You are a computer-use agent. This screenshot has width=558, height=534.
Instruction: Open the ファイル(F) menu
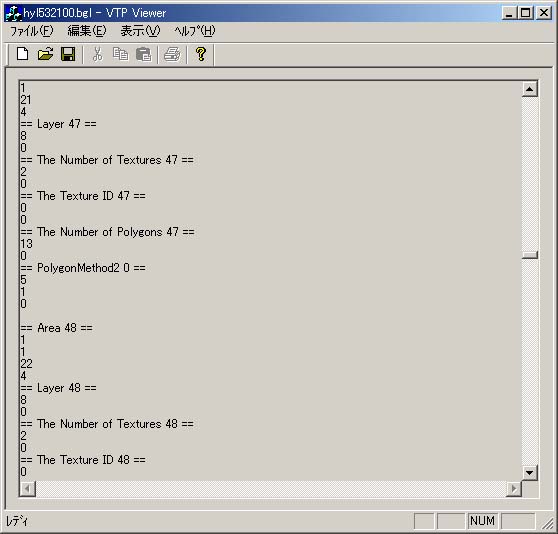click(x=31, y=31)
